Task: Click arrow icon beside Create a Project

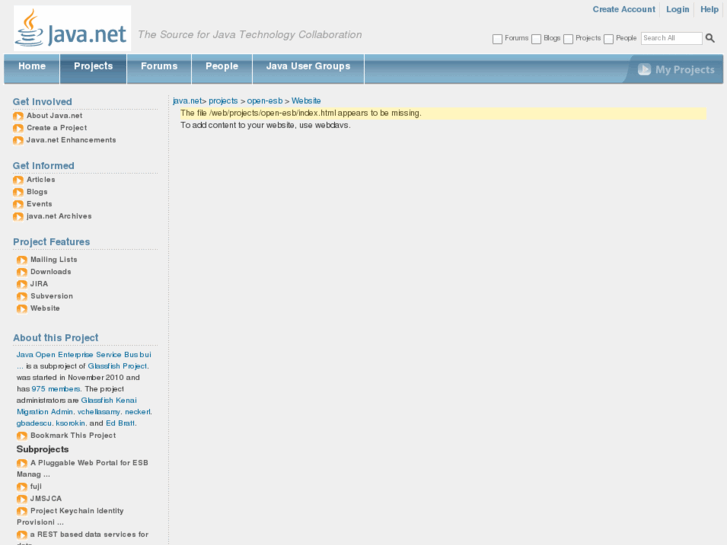Action: point(18,128)
